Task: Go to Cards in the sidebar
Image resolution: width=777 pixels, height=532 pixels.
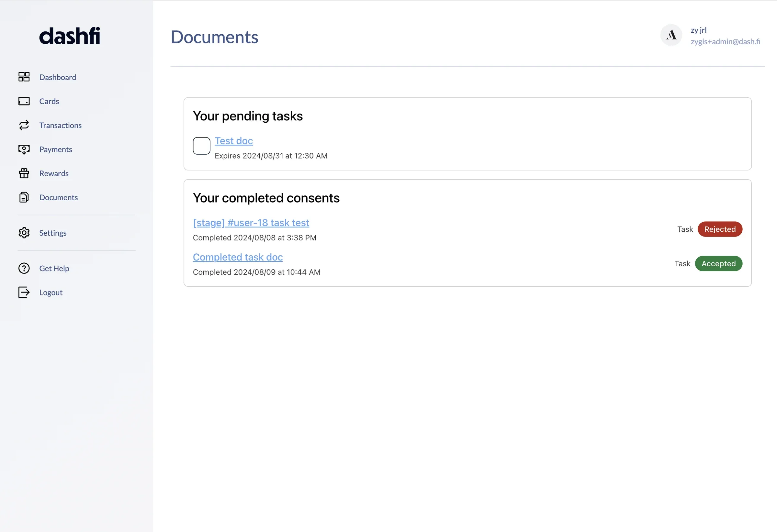Action: 49,101
